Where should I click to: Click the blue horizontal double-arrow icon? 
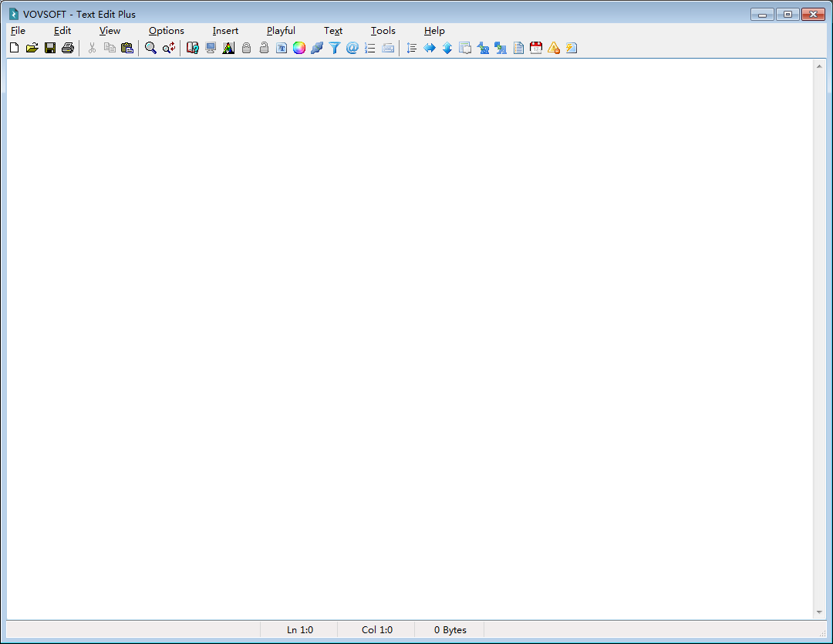point(430,48)
